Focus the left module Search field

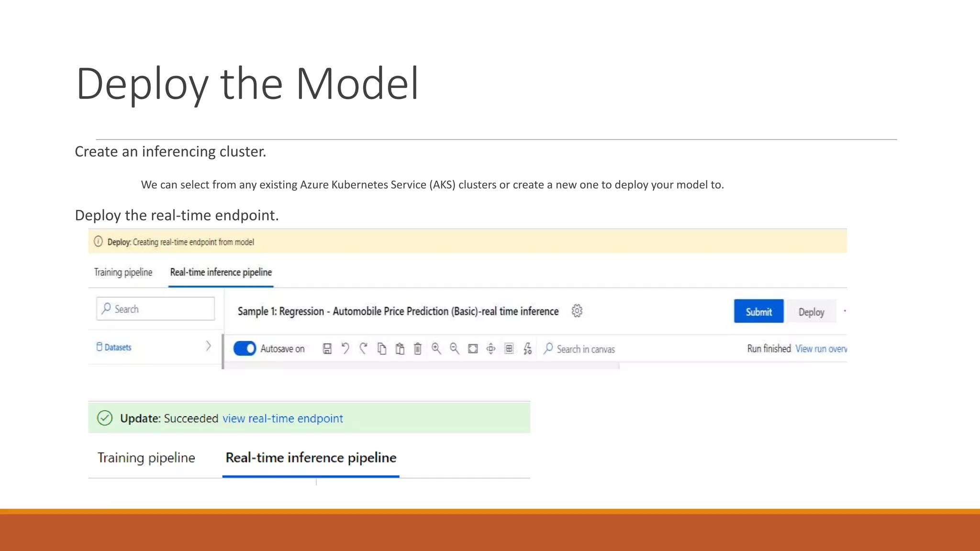point(156,309)
